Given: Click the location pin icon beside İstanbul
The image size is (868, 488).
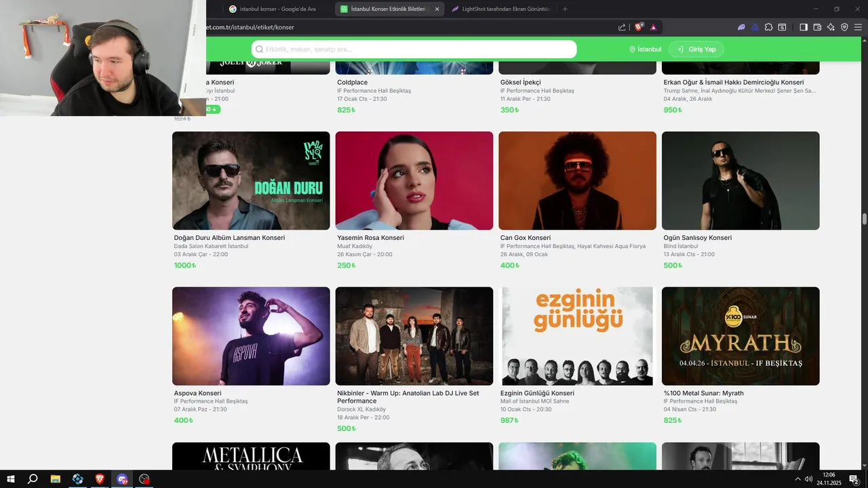Looking at the screenshot, I should (x=632, y=49).
